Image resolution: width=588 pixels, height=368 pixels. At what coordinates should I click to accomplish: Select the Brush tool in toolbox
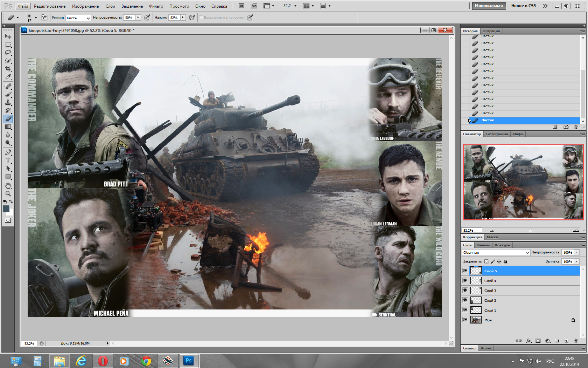(8, 94)
